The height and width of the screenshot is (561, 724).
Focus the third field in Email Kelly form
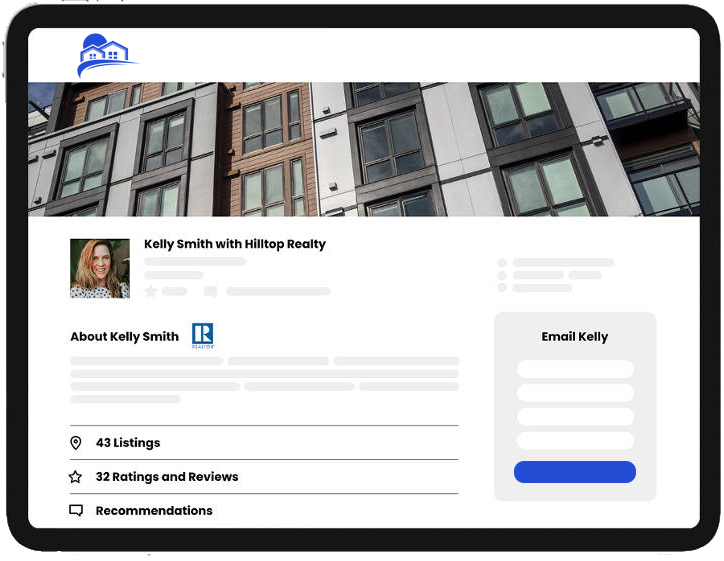click(575, 417)
